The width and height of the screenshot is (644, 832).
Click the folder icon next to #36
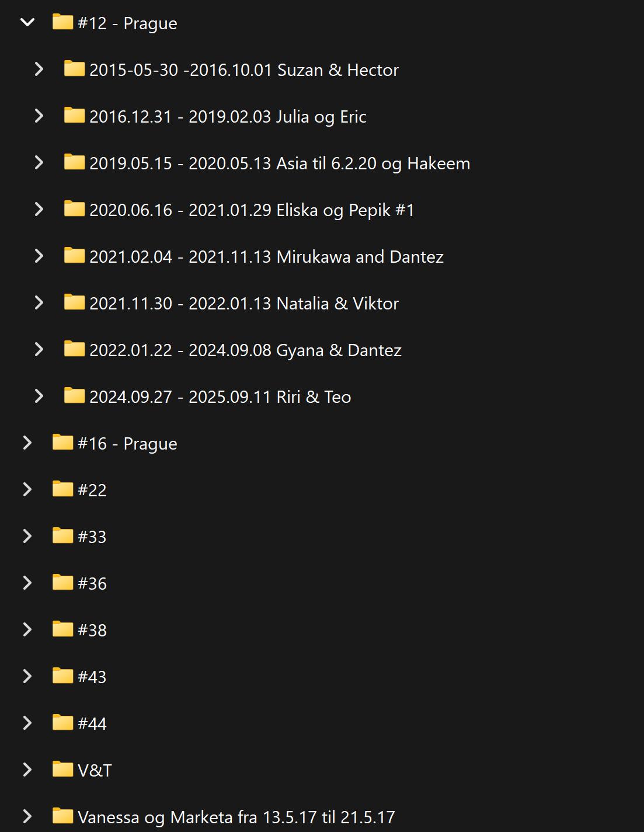click(x=62, y=583)
